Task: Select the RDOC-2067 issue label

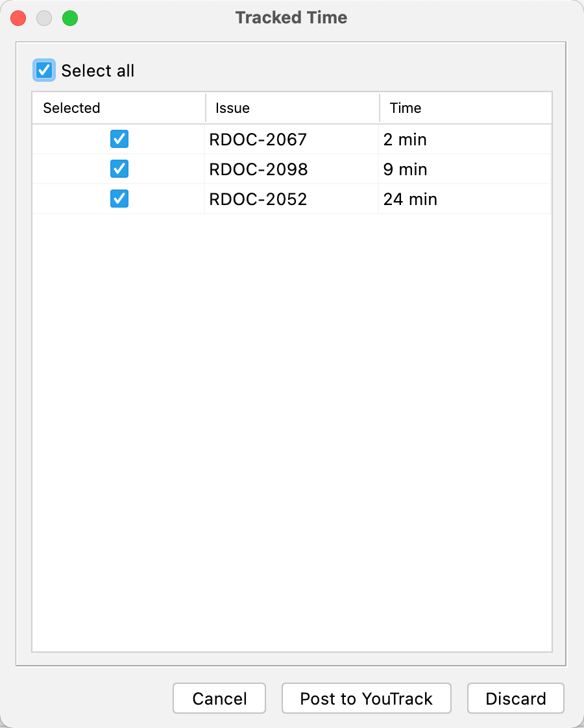Action: tap(258, 140)
